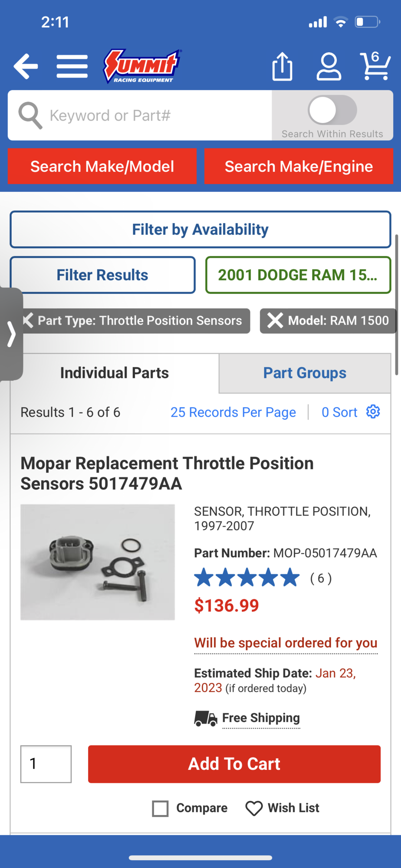Open the shopping cart
Image resolution: width=401 pixels, height=868 pixels.
pos(375,66)
